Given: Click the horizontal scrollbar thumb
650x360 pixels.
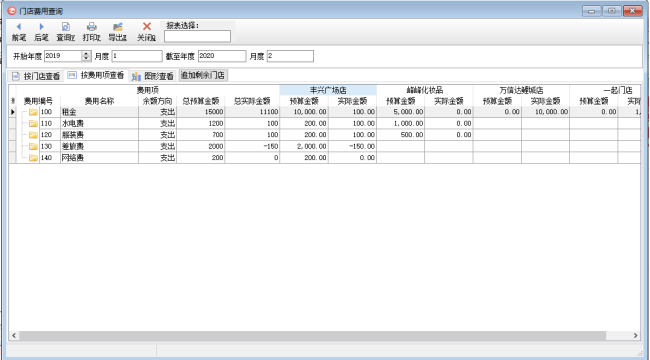Looking at the screenshot, I should point(312,336).
